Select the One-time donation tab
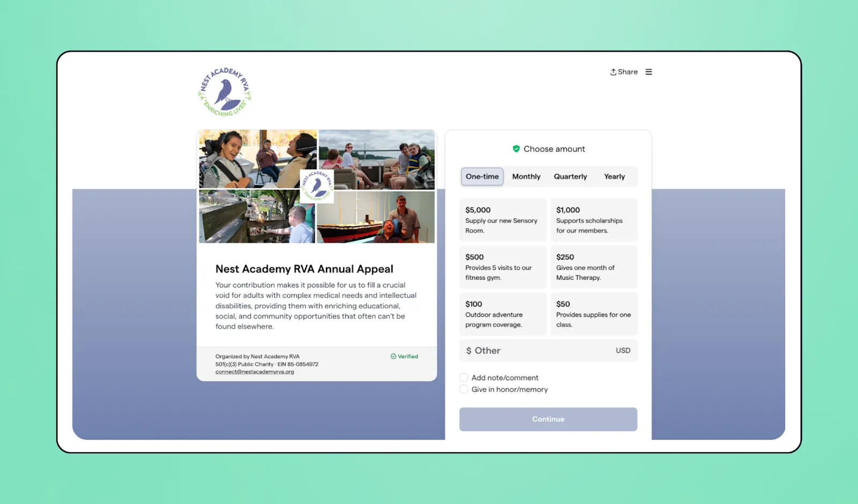Viewport: 858px width, 504px height. pyautogui.click(x=482, y=176)
